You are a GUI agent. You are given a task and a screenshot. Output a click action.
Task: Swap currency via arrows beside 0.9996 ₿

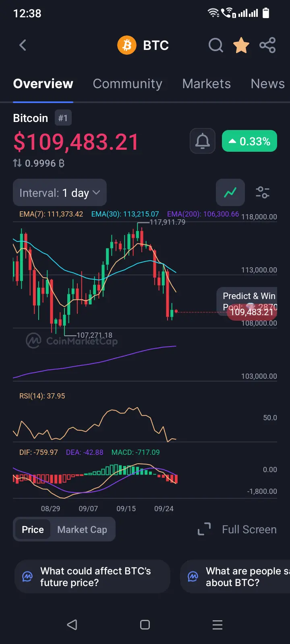click(17, 163)
